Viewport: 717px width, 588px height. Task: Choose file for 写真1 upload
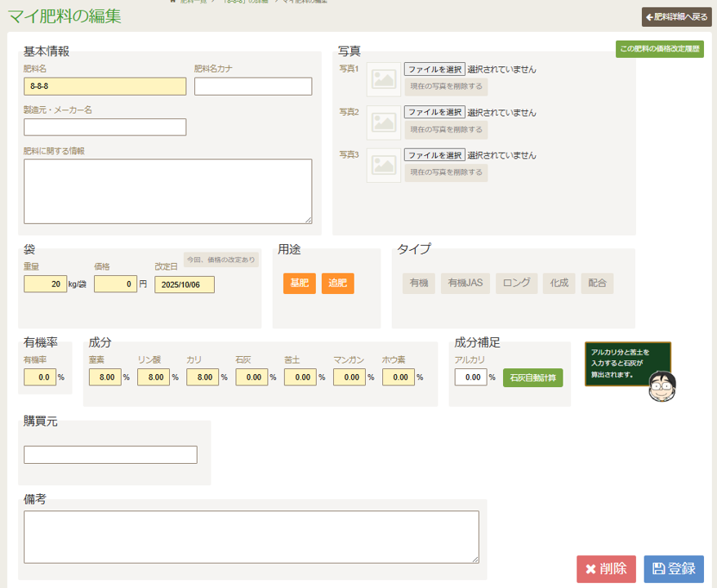point(434,69)
